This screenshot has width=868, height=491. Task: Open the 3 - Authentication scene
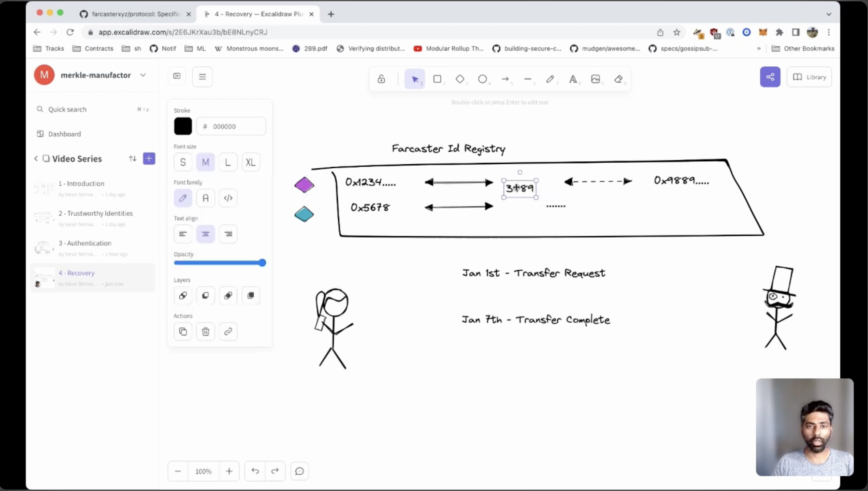pyautogui.click(x=85, y=243)
